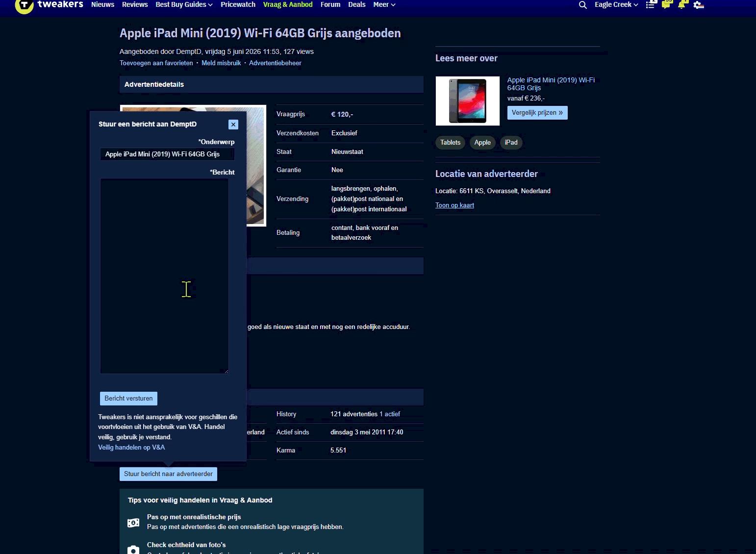Click the Exclusief shipping cost value

tap(344, 133)
